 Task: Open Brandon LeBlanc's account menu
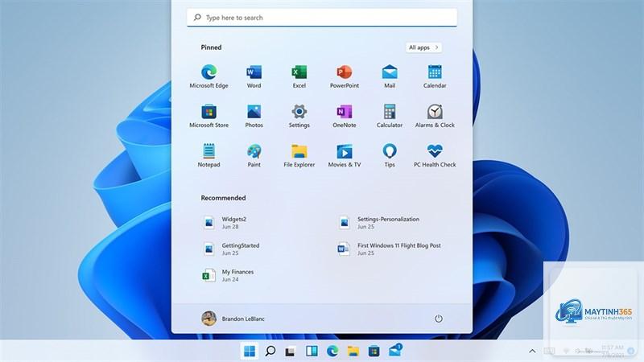tap(233, 319)
